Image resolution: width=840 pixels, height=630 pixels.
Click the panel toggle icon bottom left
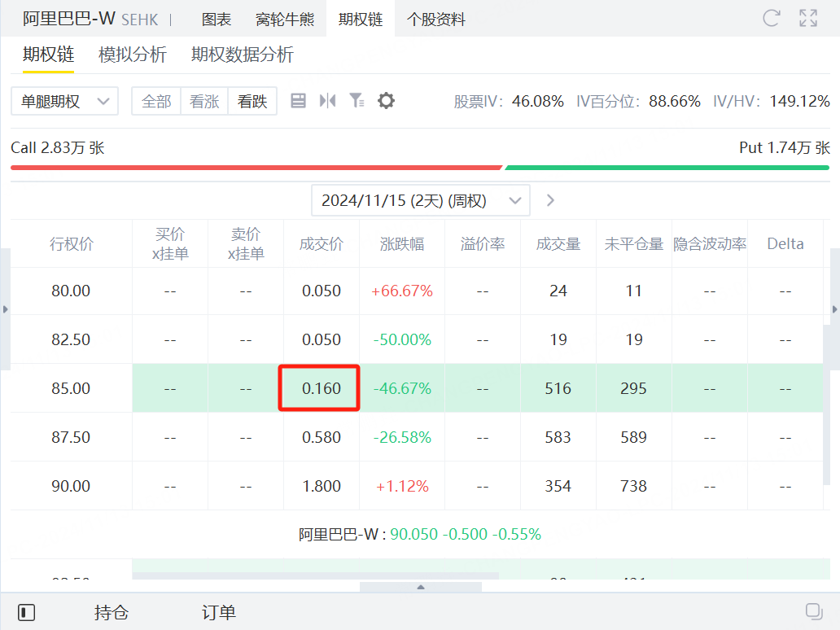(x=27, y=611)
